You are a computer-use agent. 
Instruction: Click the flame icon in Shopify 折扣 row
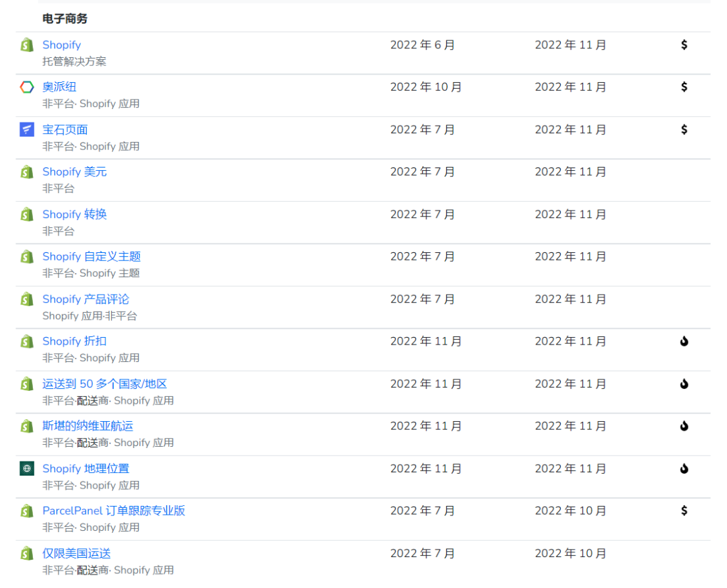coord(684,342)
